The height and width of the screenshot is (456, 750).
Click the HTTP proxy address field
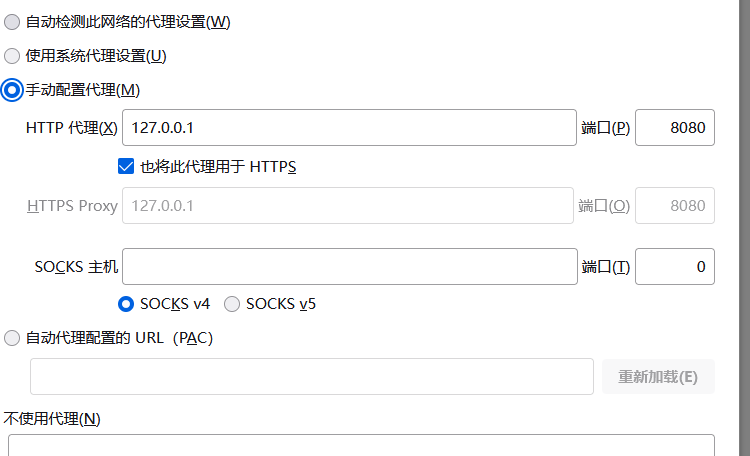click(x=349, y=128)
